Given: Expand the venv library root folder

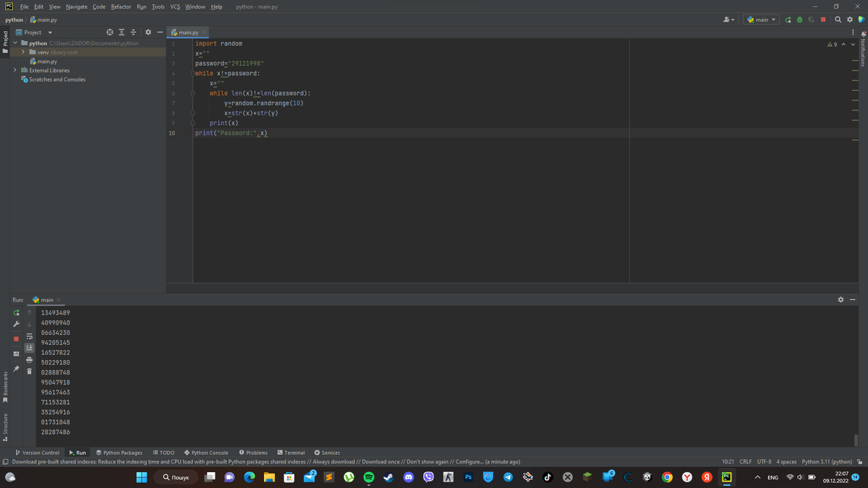Looking at the screenshot, I should tap(24, 52).
